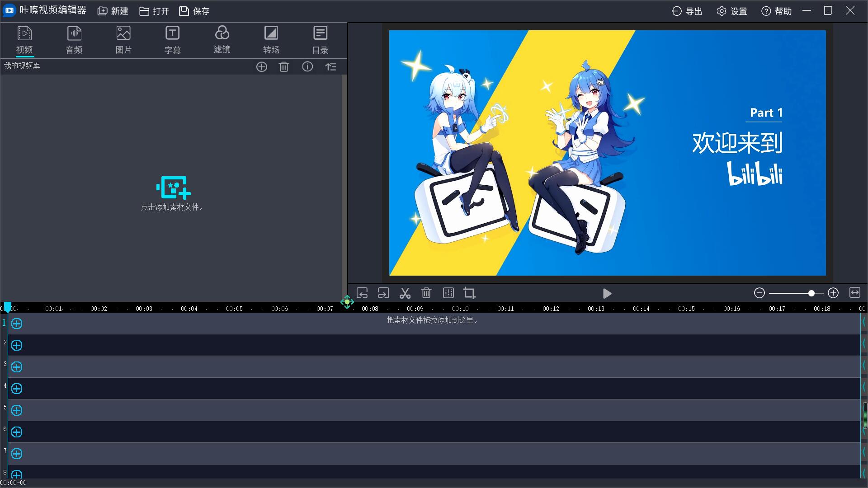
Task: Switch to the 转场 transitions tab
Action: (x=271, y=40)
